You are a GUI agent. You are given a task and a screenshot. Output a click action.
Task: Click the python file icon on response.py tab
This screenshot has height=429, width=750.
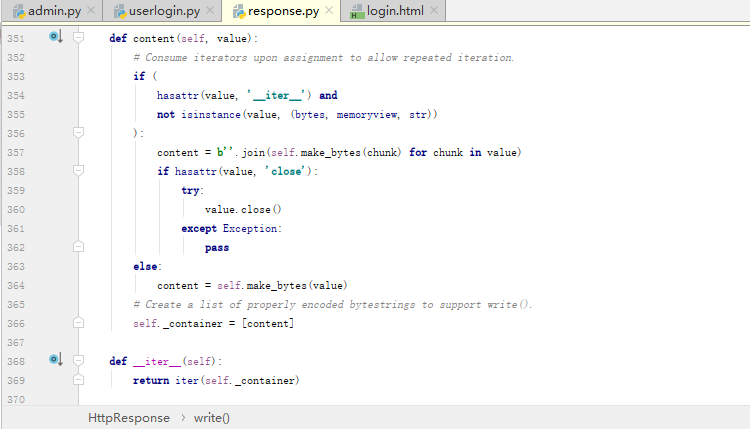(x=239, y=11)
